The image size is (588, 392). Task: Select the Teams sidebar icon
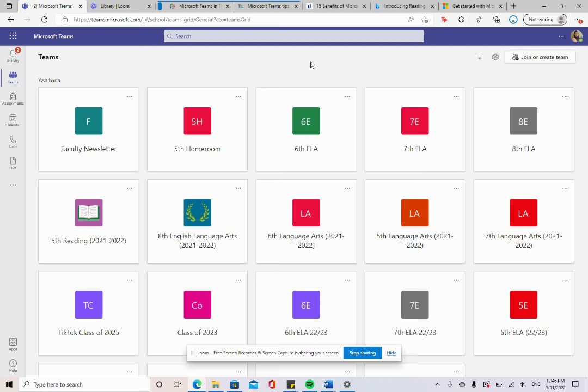click(x=13, y=77)
